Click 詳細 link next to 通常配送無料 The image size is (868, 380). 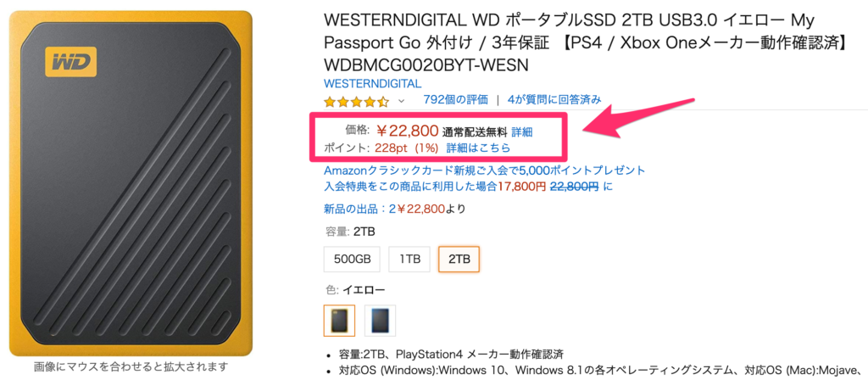[522, 131]
